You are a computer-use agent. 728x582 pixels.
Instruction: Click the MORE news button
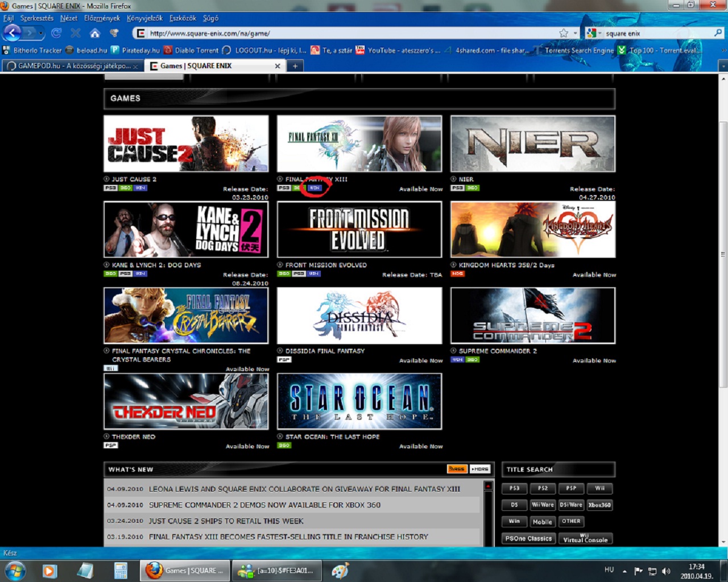480,469
